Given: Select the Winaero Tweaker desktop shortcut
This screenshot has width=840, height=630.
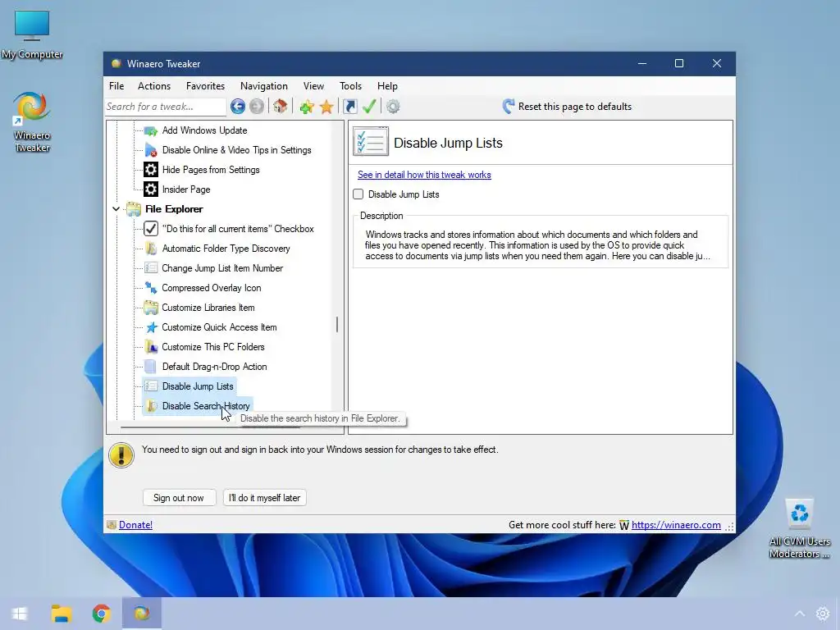Looking at the screenshot, I should [x=32, y=122].
